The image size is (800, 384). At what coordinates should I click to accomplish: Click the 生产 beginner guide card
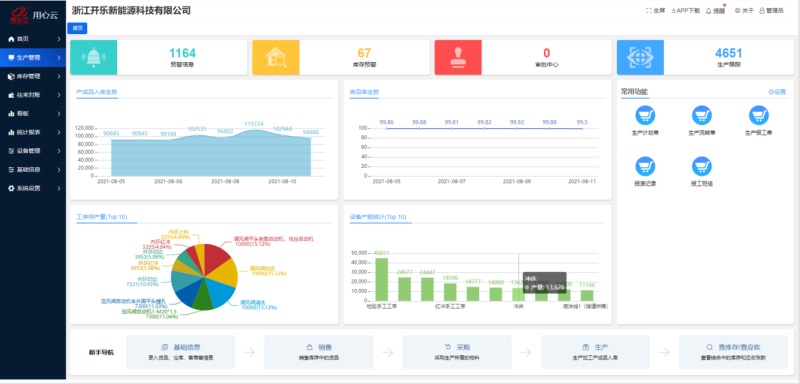click(595, 352)
